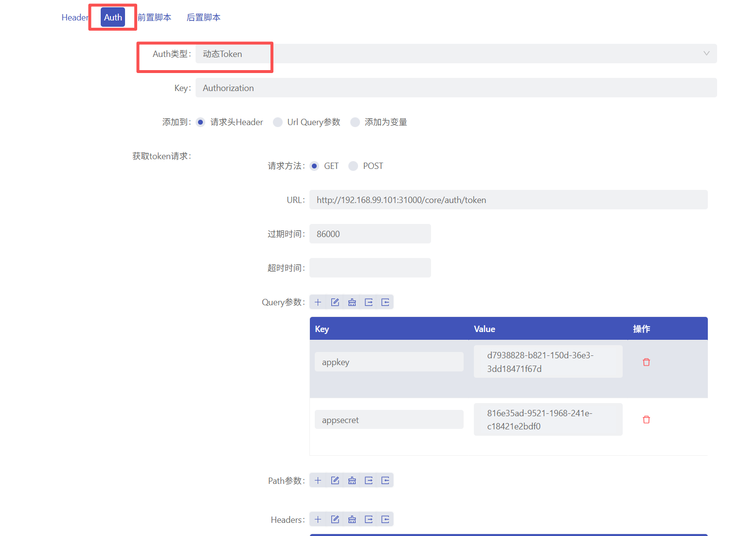756x536 pixels.
Task: Click the empty 超时时间 input field
Action: point(370,268)
